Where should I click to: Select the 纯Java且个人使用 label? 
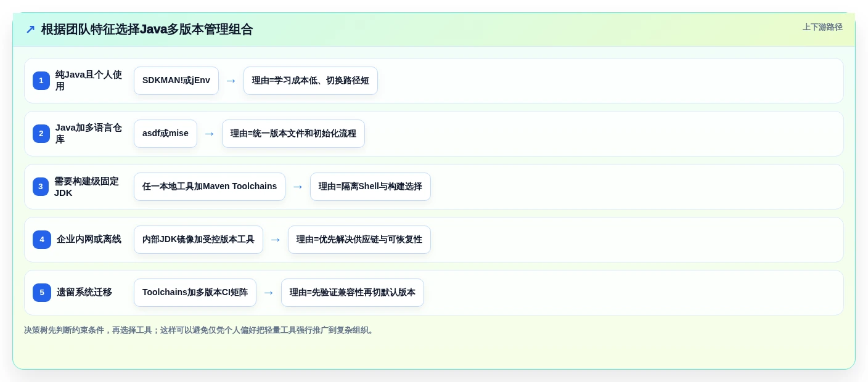point(90,81)
